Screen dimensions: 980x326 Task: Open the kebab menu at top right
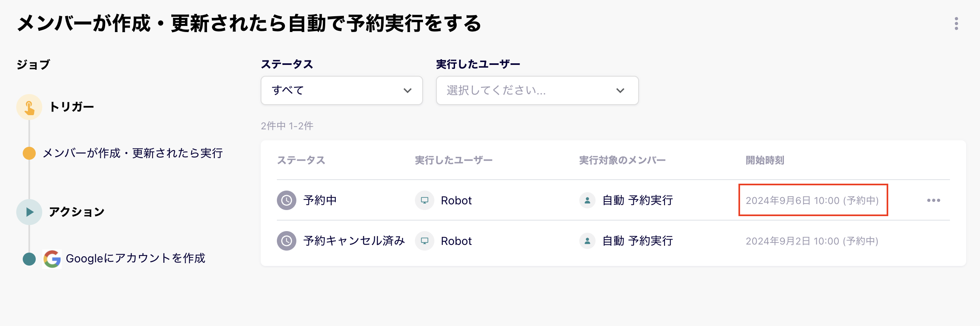pos(957,23)
